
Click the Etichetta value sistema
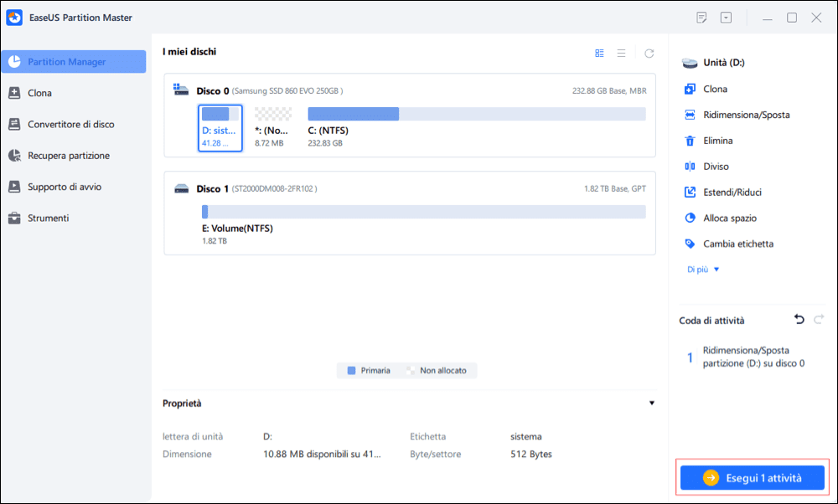point(526,437)
